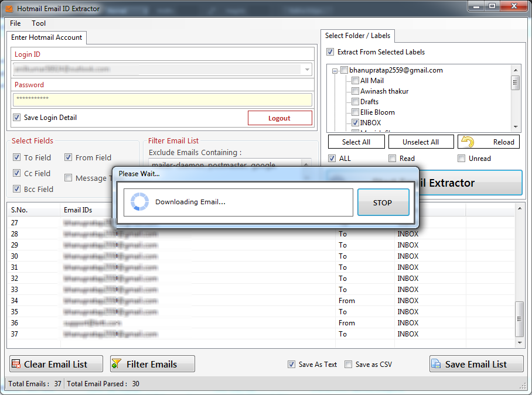Image resolution: width=532 pixels, height=395 pixels.
Task: Click the Filter Emails funnel icon
Action: (x=117, y=364)
